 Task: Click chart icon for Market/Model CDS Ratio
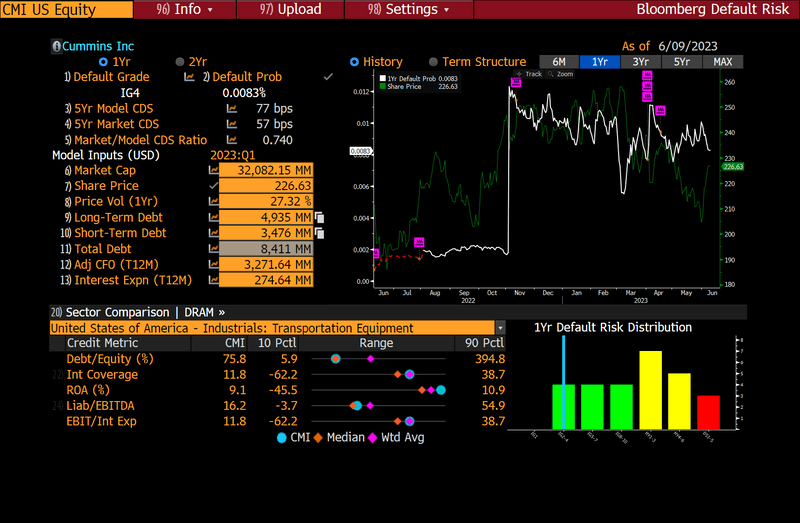click(x=232, y=140)
